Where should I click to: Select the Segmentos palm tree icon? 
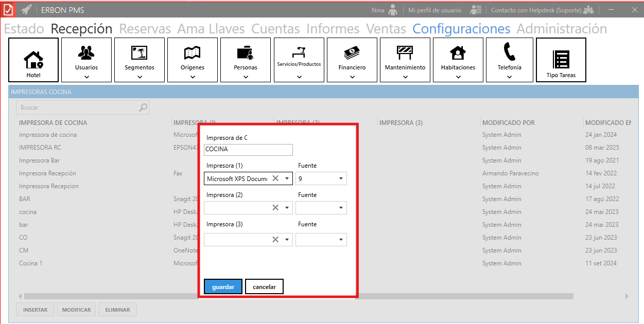click(x=140, y=52)
